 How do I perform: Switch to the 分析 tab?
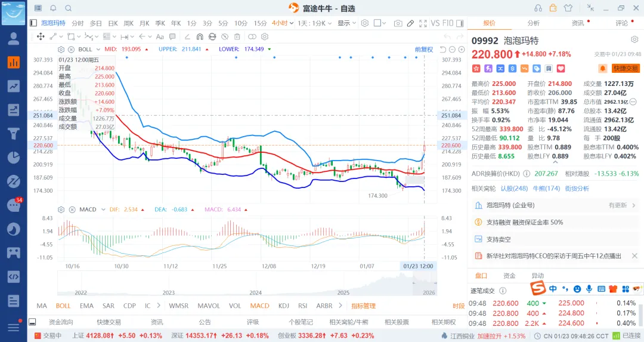pos(533,23)
